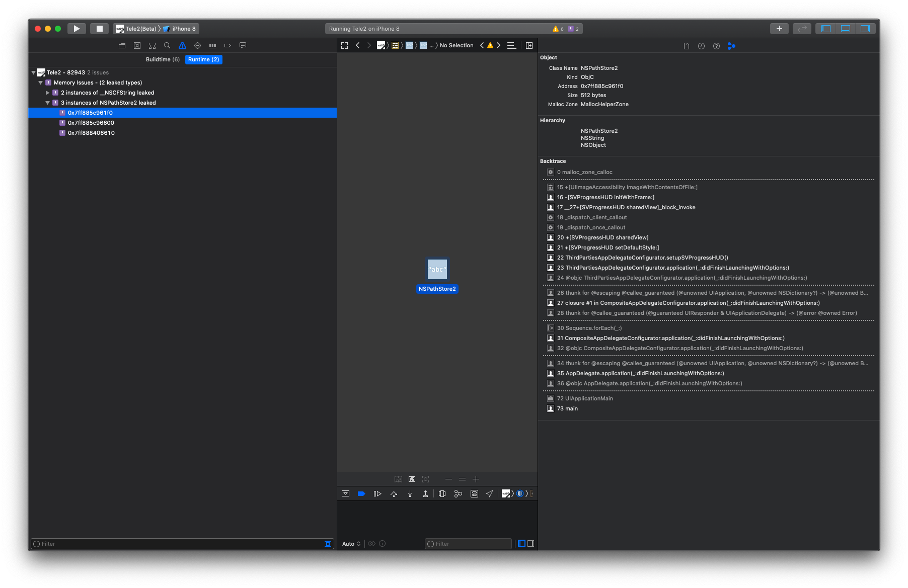Viewport: 908px width, 588px height.
Task: Reset memory graph zoom to actual size
Action: pos(462,479)
